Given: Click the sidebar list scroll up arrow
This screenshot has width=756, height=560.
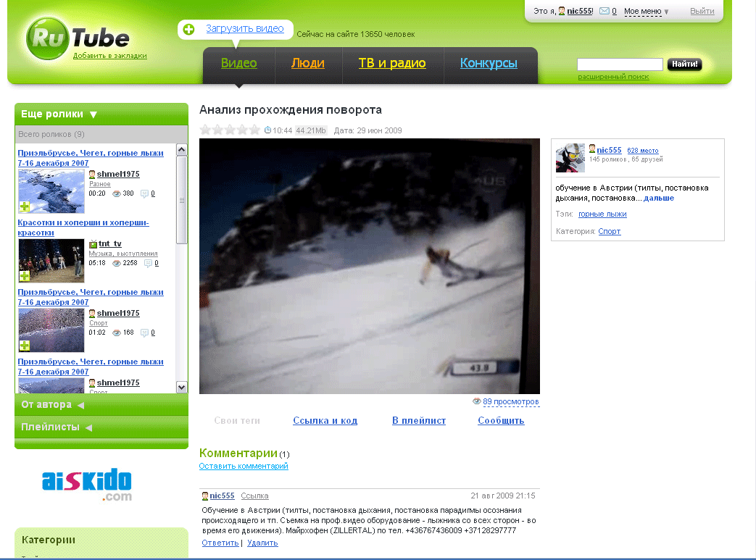Looking at the screenshot, I should (x=182, y=149).
